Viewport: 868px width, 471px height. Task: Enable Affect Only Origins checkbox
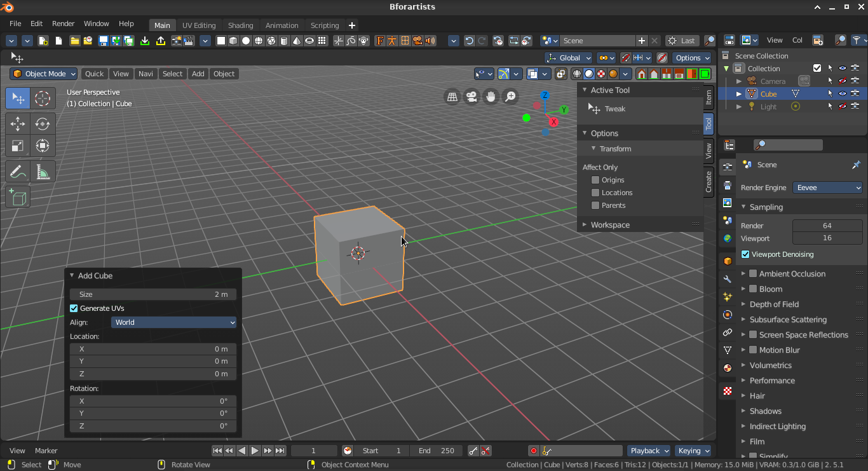coord(595,180)
